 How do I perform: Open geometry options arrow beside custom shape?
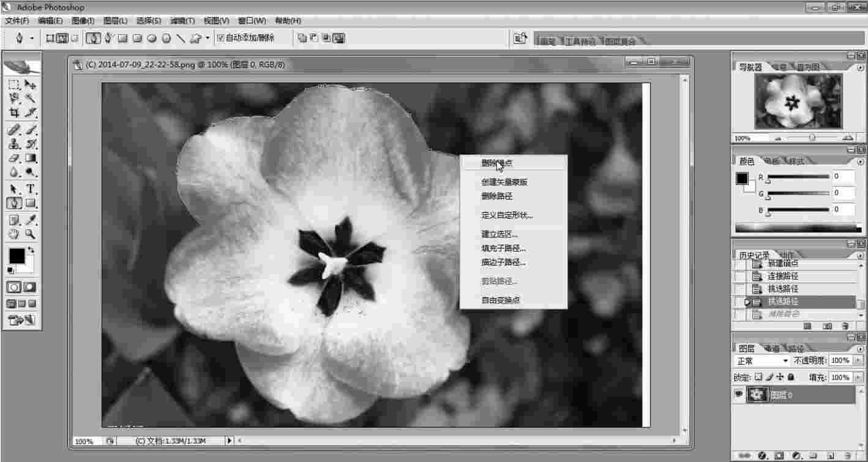point(208,38)
